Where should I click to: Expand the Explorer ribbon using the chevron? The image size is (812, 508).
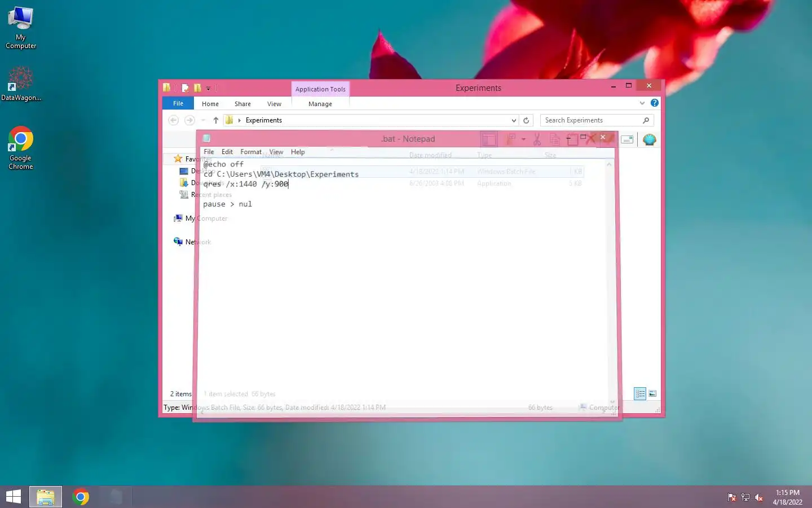click(642, 103)
